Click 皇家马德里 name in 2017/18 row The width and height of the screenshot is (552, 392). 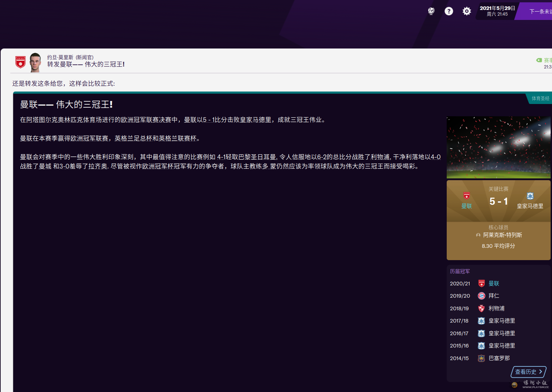[x=502, y=321]
